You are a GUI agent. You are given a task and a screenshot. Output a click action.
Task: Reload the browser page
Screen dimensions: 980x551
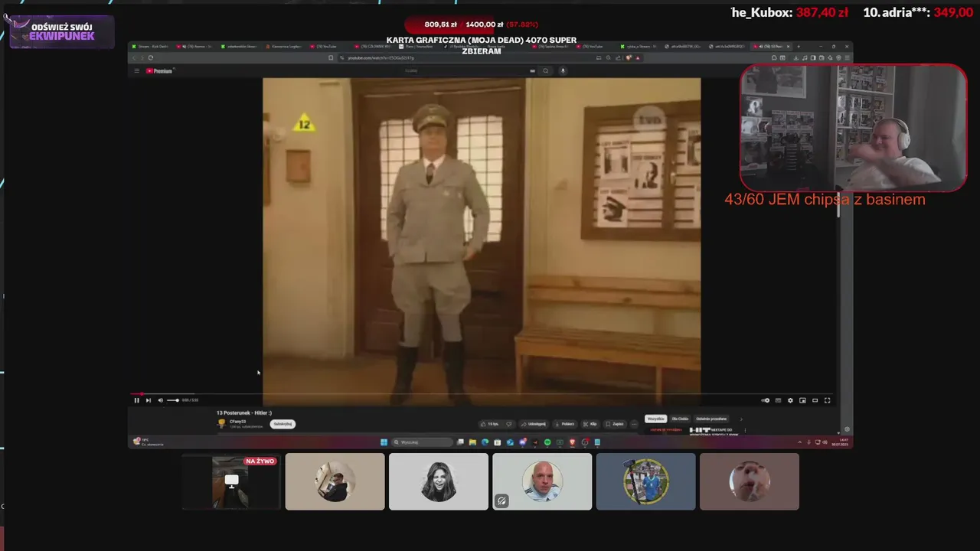[x=151, y=58]
